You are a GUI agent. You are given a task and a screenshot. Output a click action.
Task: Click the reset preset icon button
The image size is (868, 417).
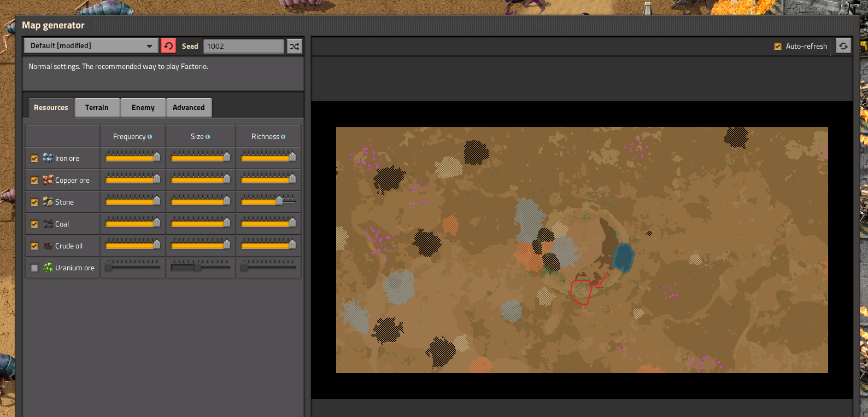pyautogui.click(x=168, y=46)
